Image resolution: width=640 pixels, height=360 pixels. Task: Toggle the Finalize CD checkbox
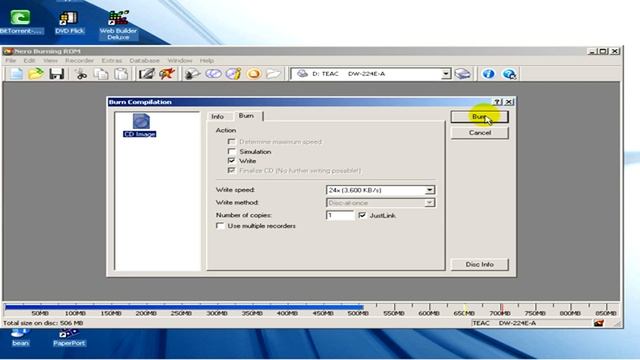[x=231, y=170]
